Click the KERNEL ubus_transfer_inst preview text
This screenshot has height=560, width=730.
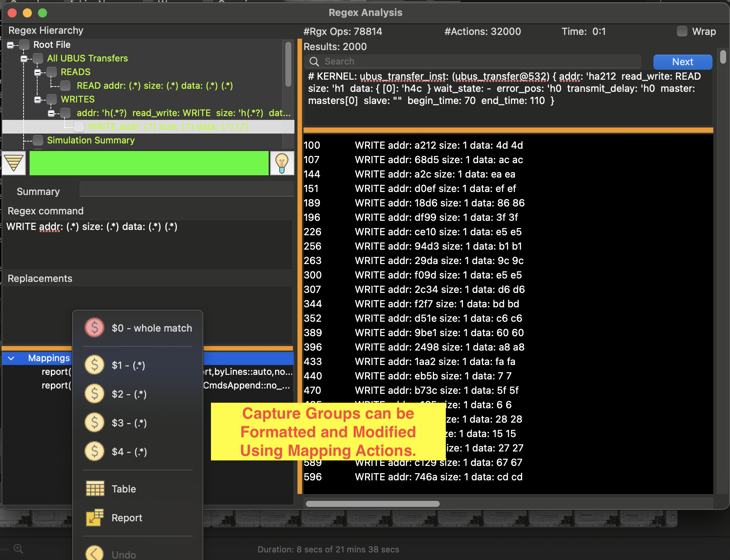505,88
